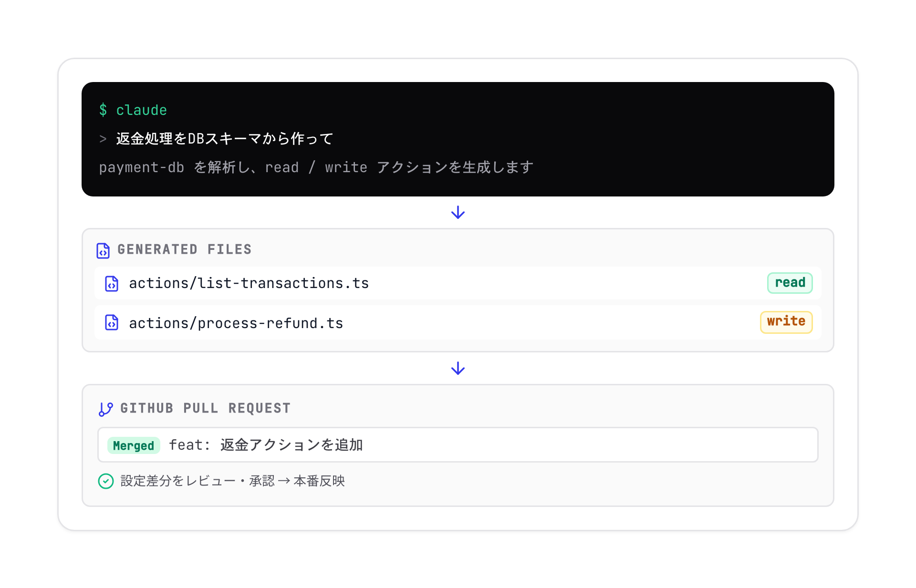Click the green check circle icon
Viewport: 916px width, 588px height.
106,481
